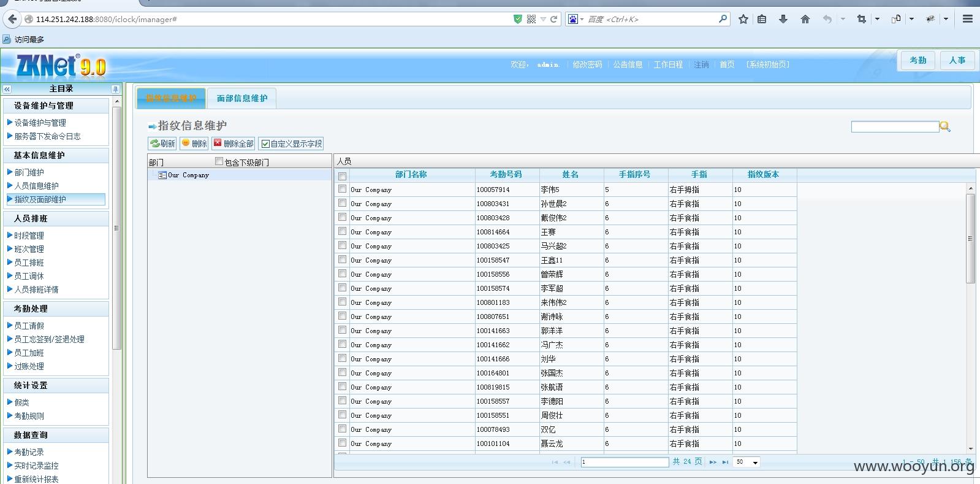Open the browser hamburger menu
This screenshot has width=980, height=484.
click(968, 19)
